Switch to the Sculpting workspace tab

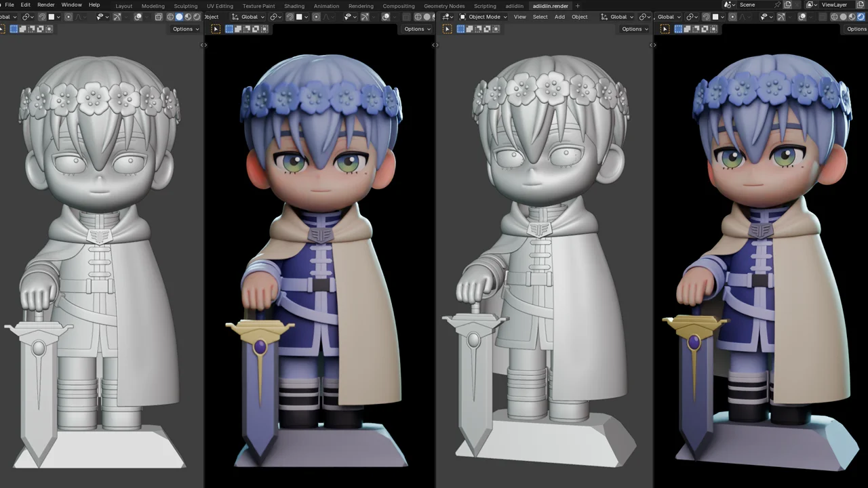point(185,6)
